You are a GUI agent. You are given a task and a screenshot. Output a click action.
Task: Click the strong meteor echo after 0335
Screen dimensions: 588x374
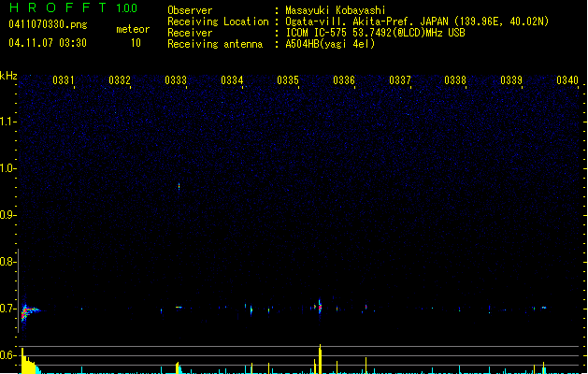pos(320,308)
